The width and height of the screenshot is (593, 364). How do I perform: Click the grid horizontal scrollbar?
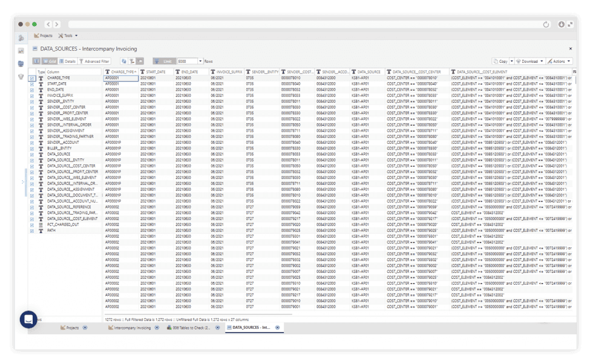point(198,314)
